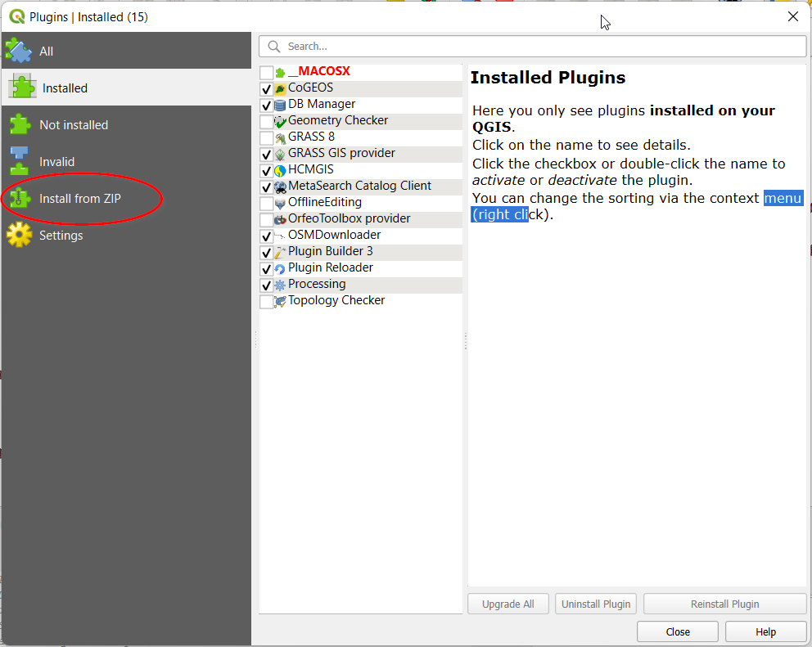The image size is (812, 647).
Task: Uncheck the MetaSearch Catalog Client checkbox
Action: (266, 187)
